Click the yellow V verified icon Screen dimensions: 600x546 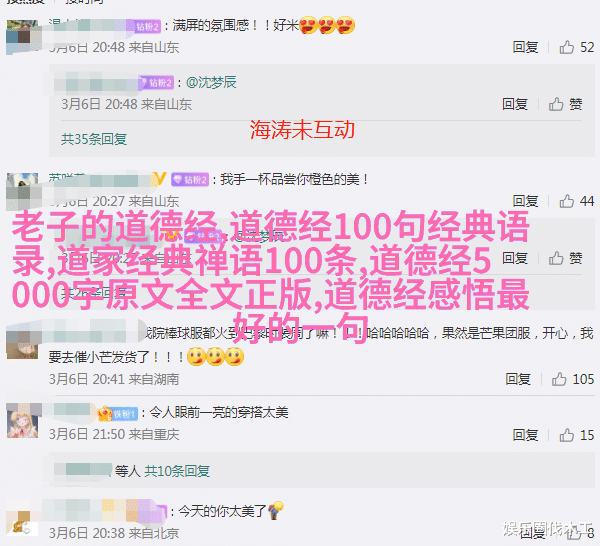pos(160,179)
